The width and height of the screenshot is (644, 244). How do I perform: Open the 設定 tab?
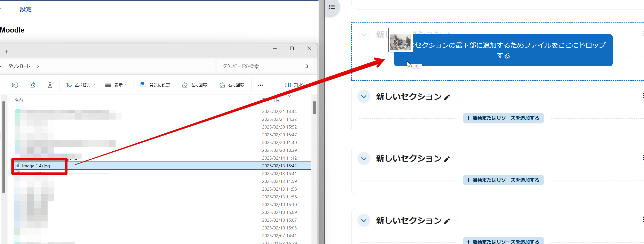[26, 9]
